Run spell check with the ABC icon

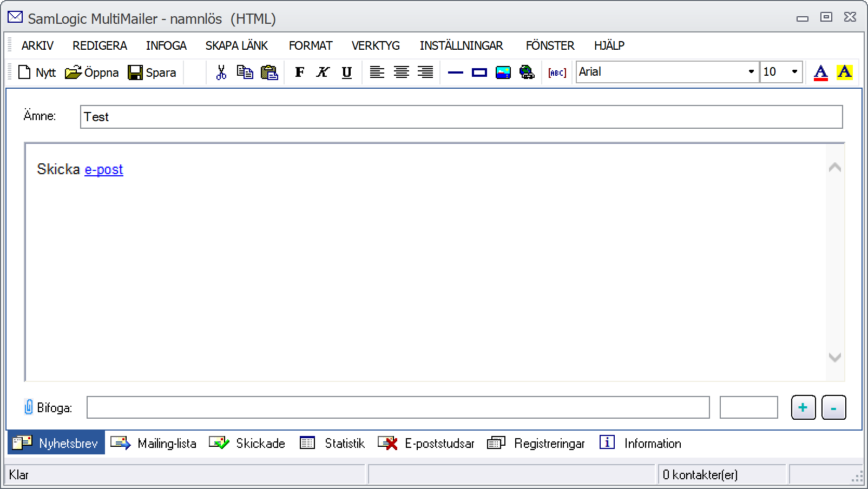pyautogui.click(x=557, y=72)
